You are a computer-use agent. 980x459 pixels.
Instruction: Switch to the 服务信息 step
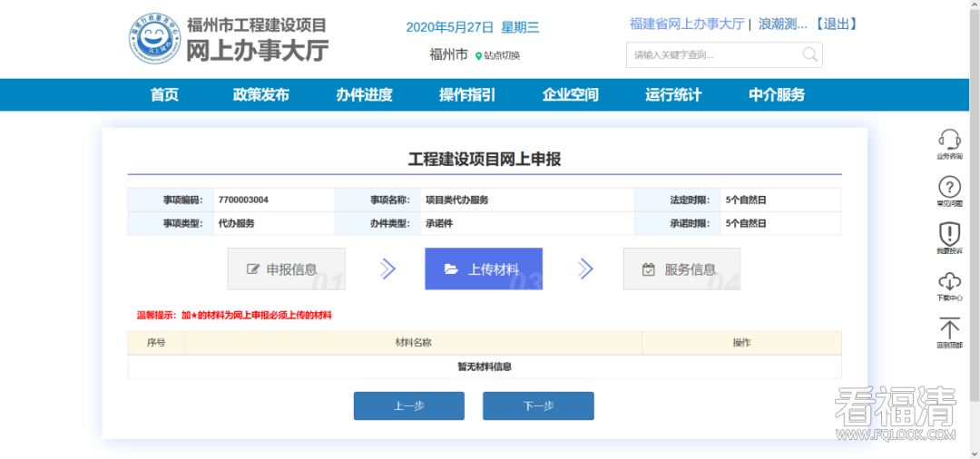681,269
